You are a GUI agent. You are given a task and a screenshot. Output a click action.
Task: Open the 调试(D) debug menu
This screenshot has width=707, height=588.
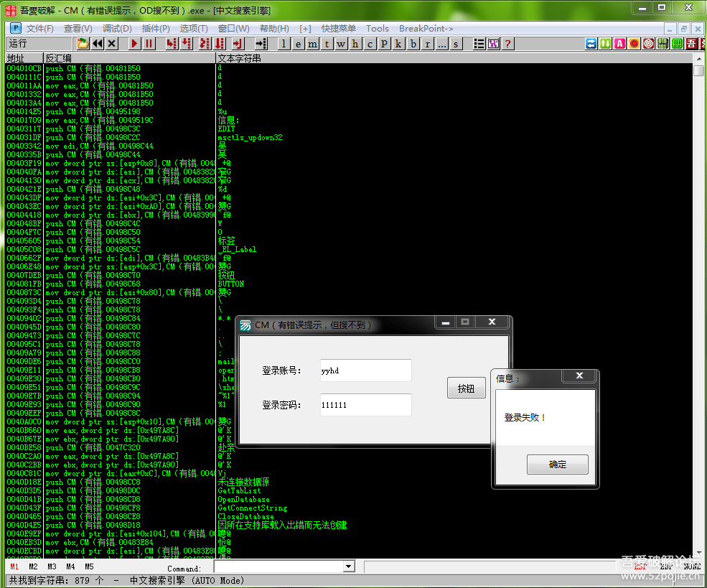click(x=117, y=29)
